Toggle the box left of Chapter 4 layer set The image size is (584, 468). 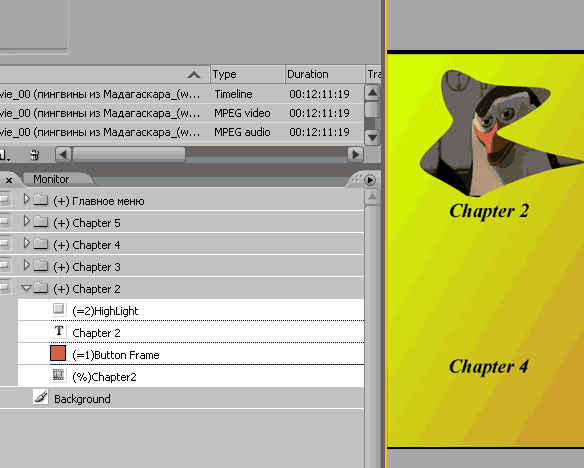point(4,244)
